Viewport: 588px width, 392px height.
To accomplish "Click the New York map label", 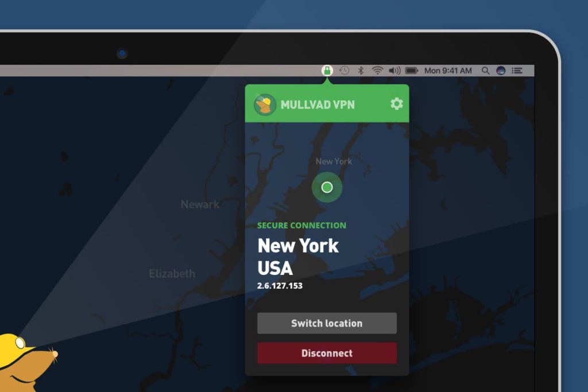I will tap(334, 161).
